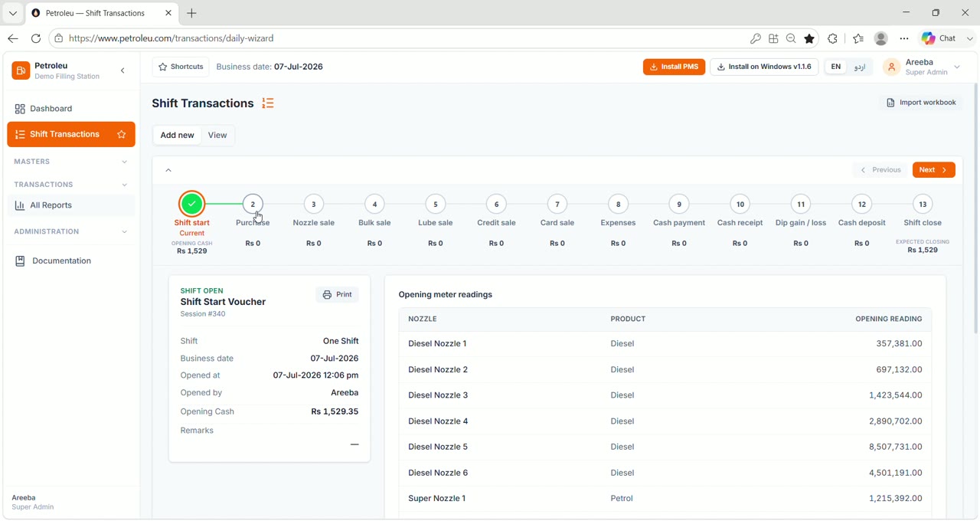Image resolution: width=980 pixels, height=521 pixels.
Task: Collapse the sidebar with the chevron arrow
Action: [x=122, y=70]
